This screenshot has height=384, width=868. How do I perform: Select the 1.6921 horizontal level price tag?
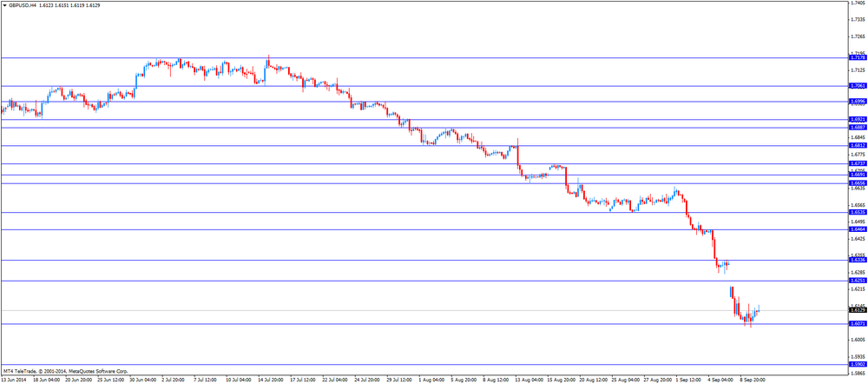[x=857, y=120]
